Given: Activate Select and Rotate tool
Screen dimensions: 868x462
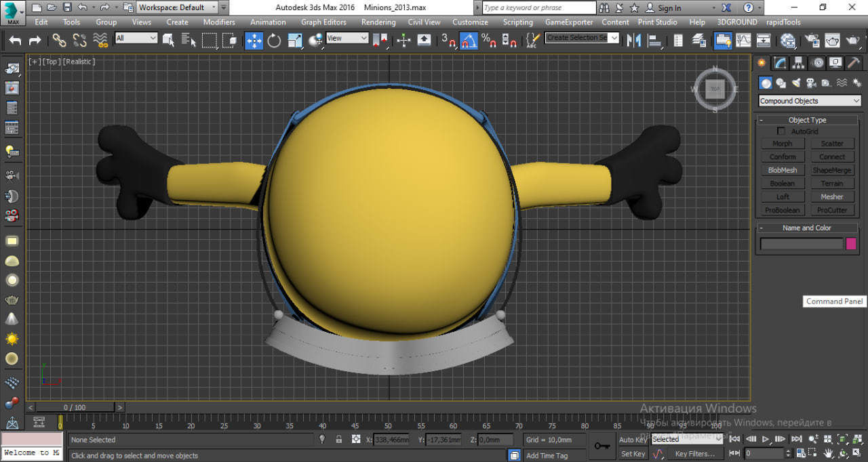Looking at the screenshot, I should click(274, 41).
